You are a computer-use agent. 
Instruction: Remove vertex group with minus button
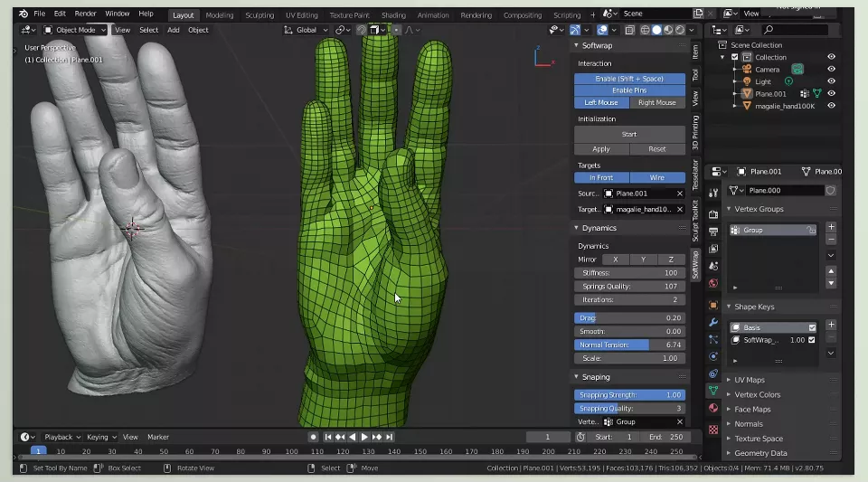pyautogui.click(x=831, y=239)
